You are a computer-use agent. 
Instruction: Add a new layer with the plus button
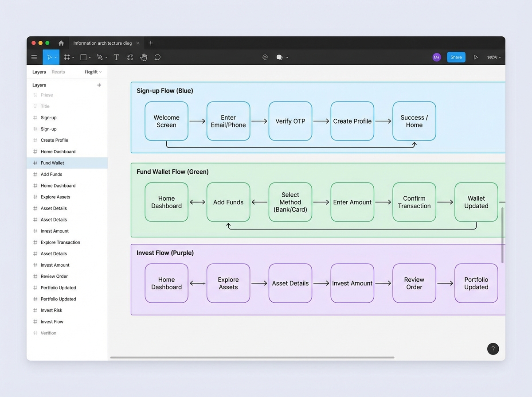[x=99, y=85]
